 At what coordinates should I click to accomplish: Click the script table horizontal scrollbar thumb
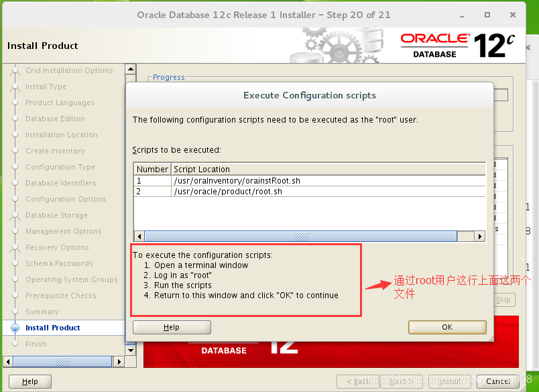(x=301, y=237)
